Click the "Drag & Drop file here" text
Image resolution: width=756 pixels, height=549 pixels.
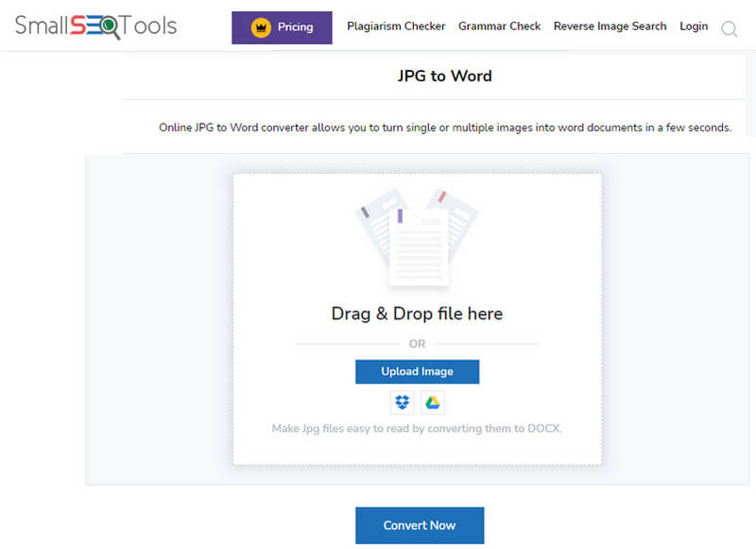point(417,314)
